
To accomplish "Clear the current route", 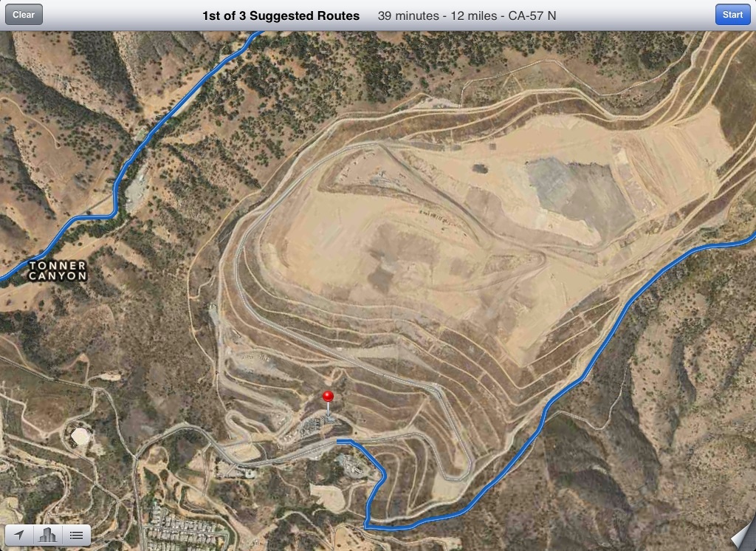I will click(x=24, y=15).
